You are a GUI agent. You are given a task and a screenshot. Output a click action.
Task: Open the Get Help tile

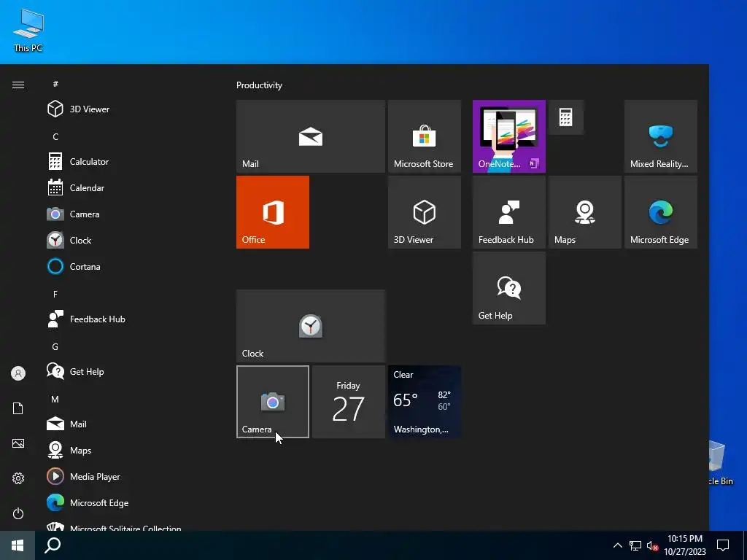[x=508, y=288]
